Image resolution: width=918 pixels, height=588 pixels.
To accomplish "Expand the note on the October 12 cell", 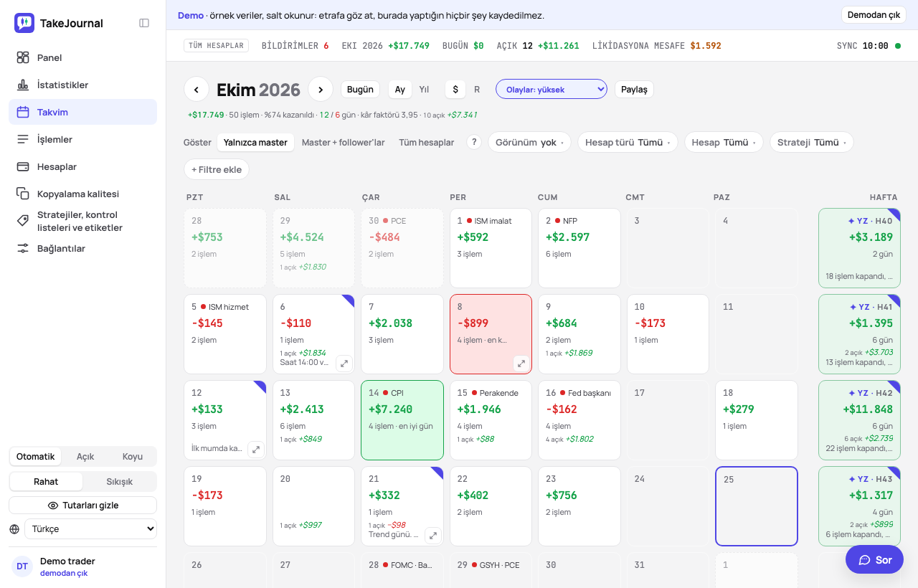I will pyautogui.click(x=256, y=450).
